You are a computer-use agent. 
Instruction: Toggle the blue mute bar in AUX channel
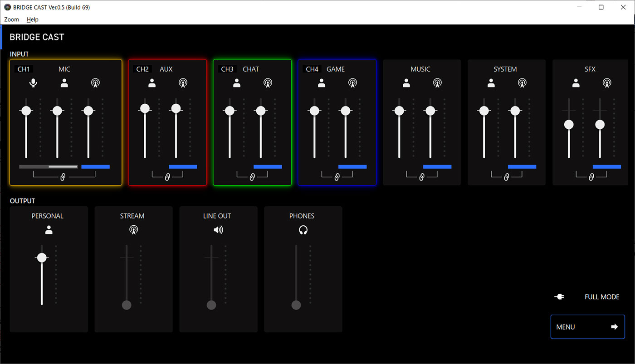(183, 167)
